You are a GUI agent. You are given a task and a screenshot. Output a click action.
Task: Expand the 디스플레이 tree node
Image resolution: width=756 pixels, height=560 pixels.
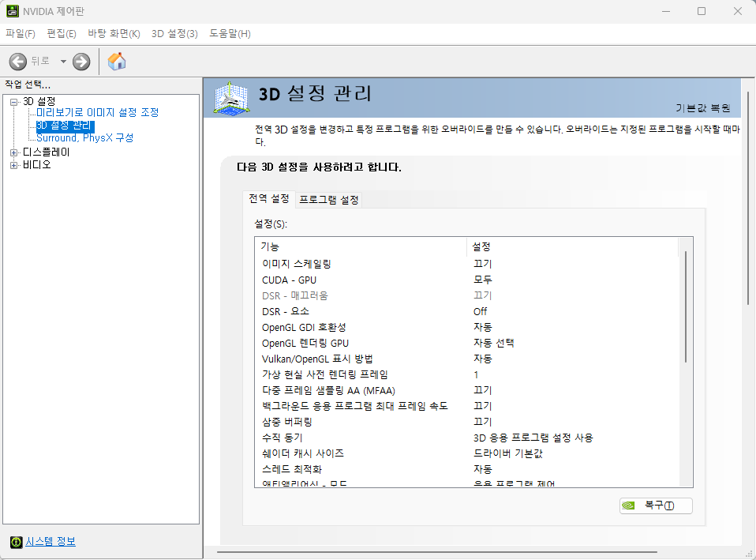14,152
